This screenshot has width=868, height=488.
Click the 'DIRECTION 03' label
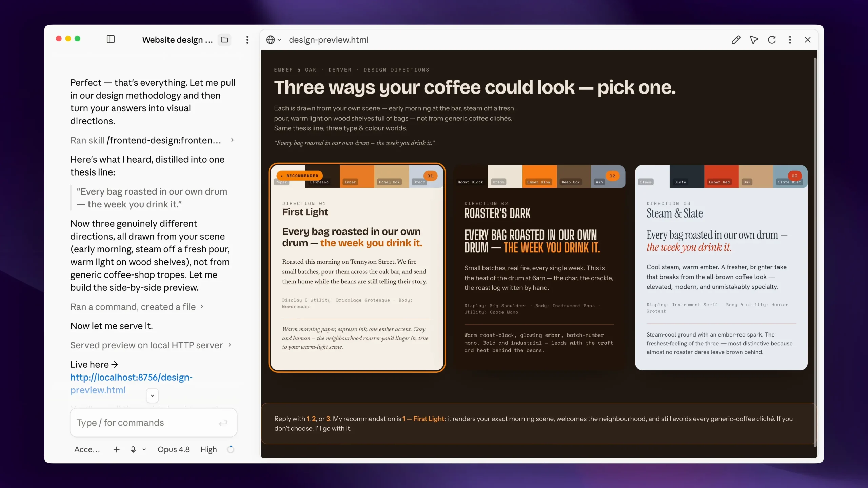(x=668, y=203)
